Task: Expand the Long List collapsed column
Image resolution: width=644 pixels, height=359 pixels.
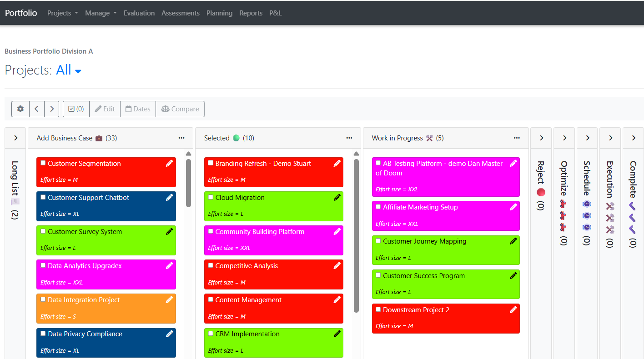Action: coord(15,138)
